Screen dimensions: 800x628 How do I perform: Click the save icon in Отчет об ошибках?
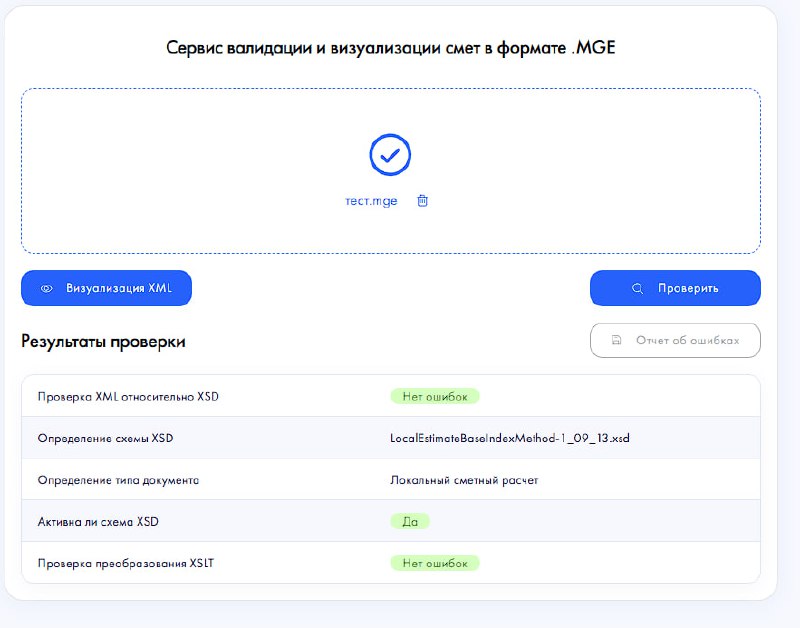click(x=616, y=340)
